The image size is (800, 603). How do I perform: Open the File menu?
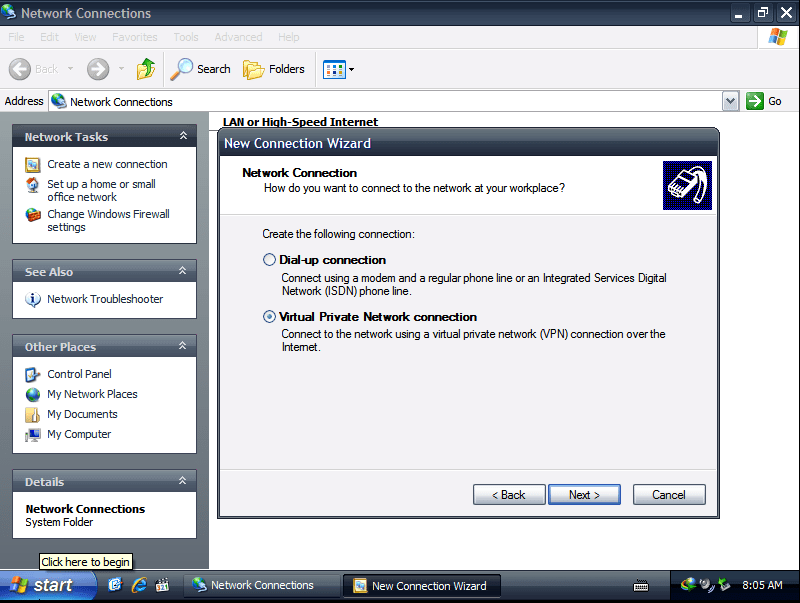(16, 37)
